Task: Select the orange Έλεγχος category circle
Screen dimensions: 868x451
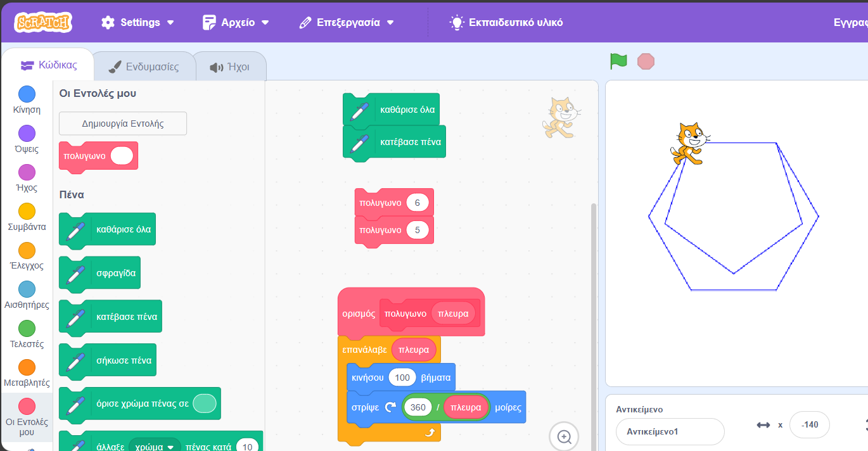Action: [27, 250]
